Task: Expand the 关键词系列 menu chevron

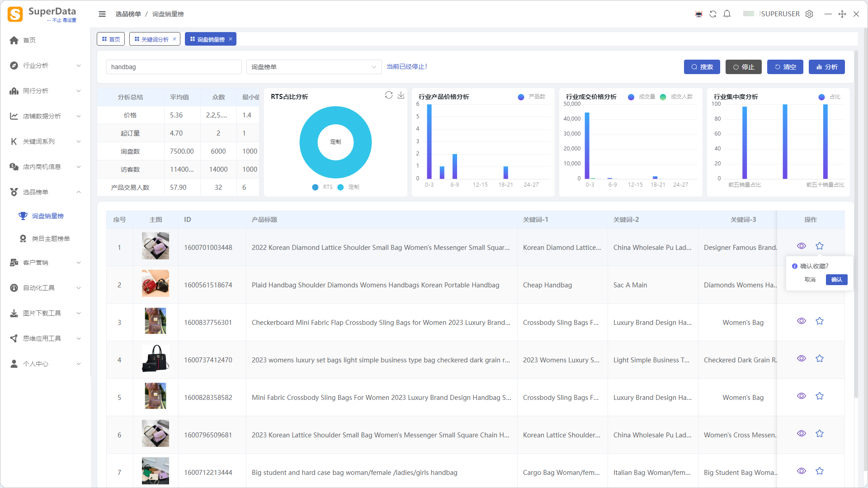Action: coord(79,141)
